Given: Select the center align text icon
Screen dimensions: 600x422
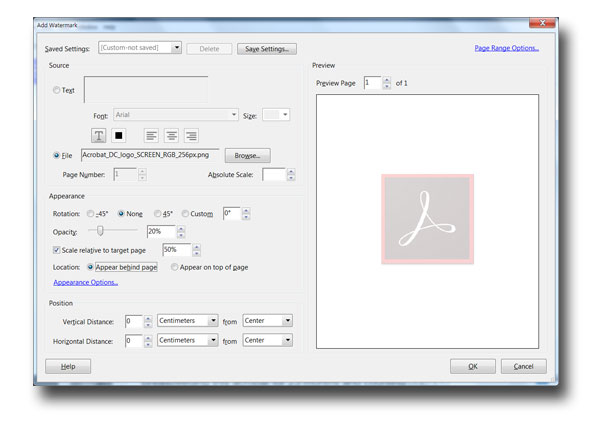Looking at the screenshot, I should 172,135.
